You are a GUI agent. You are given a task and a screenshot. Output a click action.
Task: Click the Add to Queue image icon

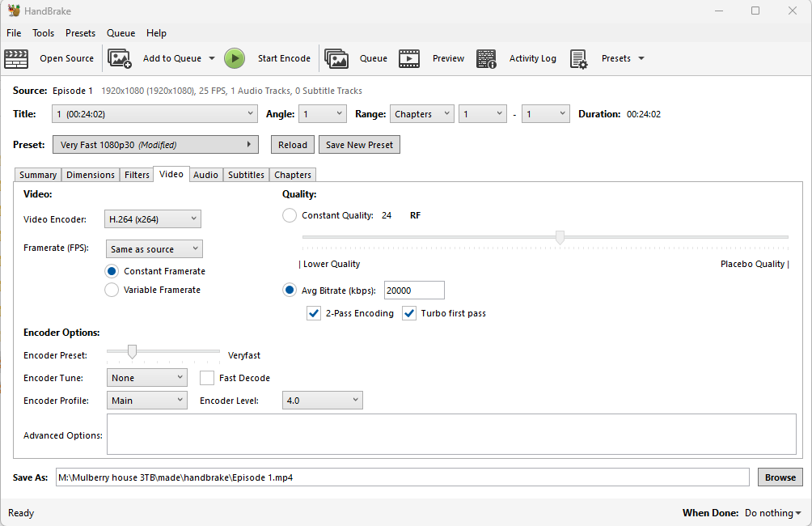pyautogui.click(x=119, y=58)
